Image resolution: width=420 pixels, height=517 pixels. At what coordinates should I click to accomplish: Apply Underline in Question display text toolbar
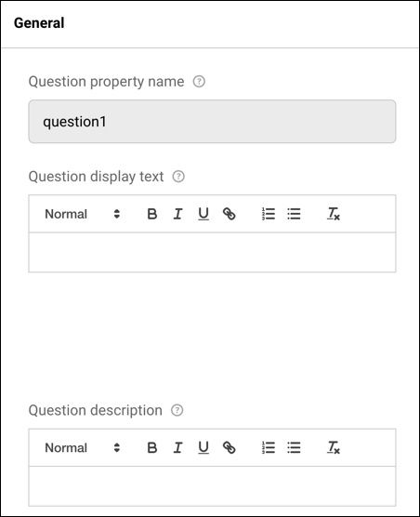[x=203, y=214]
